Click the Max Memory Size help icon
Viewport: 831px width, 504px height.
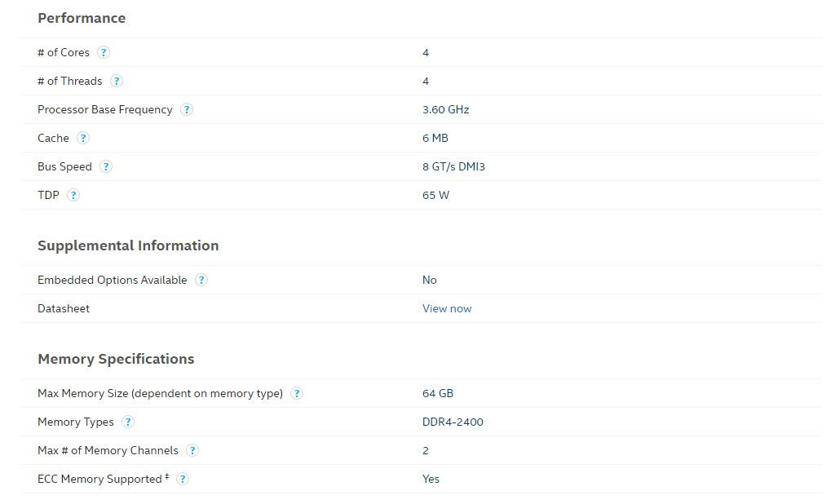(x=298, y=393)
